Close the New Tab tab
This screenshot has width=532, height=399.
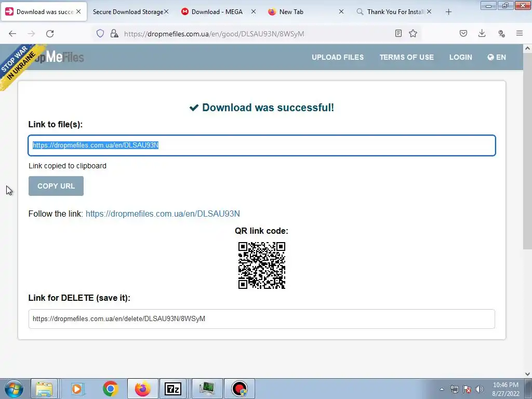click(x=341, y=11)
